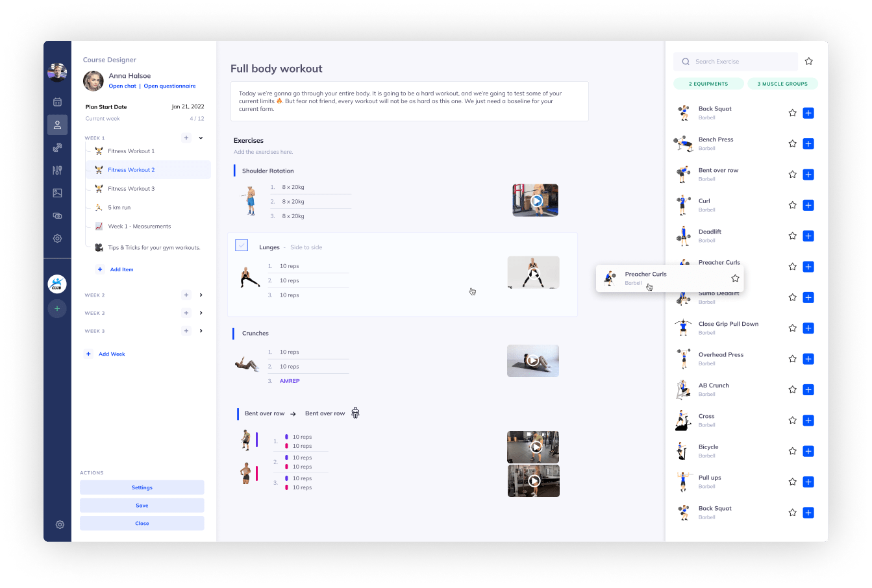Click the plus button in the Week 1 header
Viewport: 872px width, 588px height.
pyautogui.click(x=186, y=138)
